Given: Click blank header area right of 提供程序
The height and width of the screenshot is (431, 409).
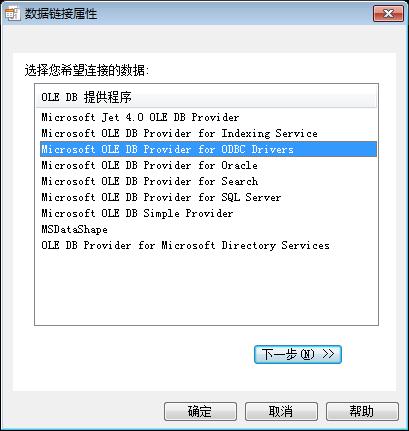Looking at the screenshot, I should click(254, 97).
